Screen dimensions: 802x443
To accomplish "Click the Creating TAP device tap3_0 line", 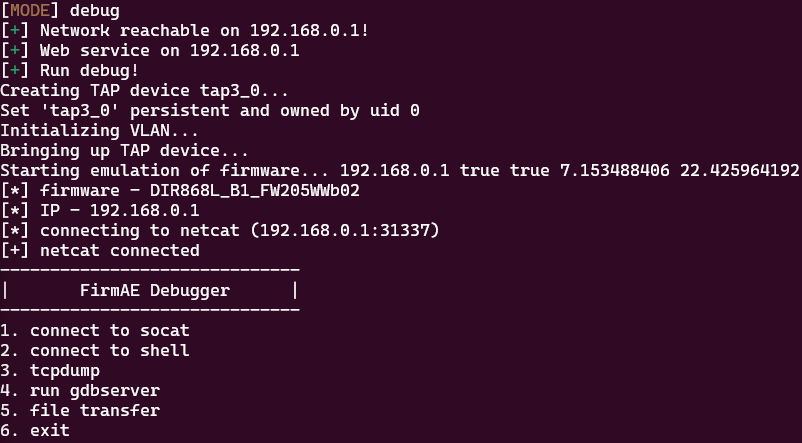I will (144, 91).
